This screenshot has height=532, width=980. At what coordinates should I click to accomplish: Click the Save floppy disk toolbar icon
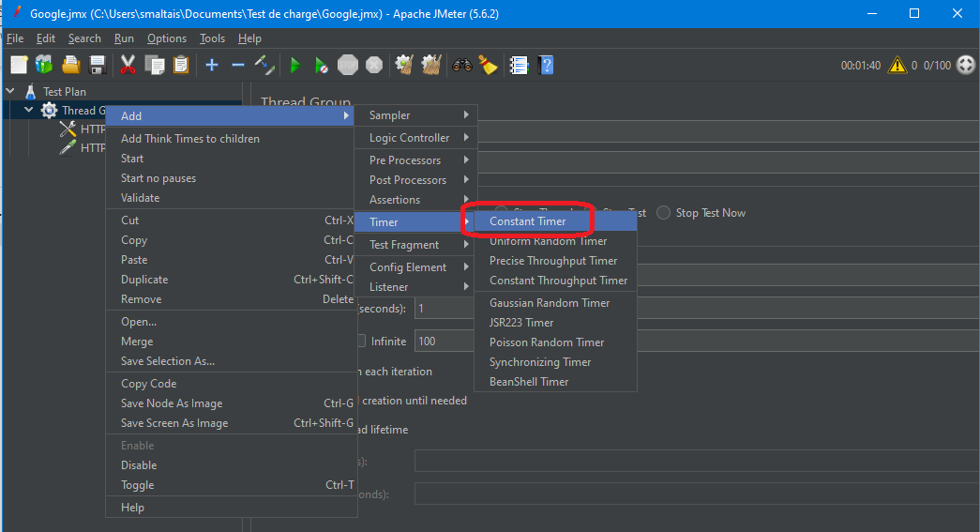[97, 65]
